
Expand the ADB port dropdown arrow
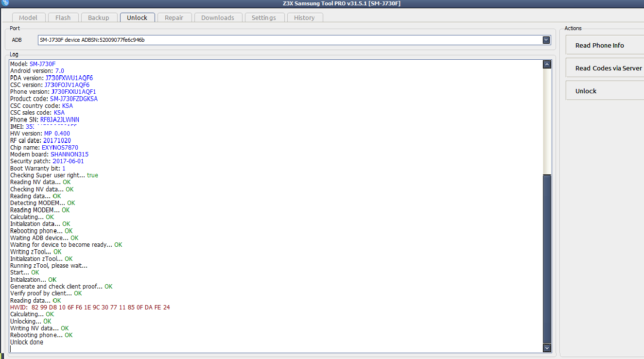coord(547,40)
